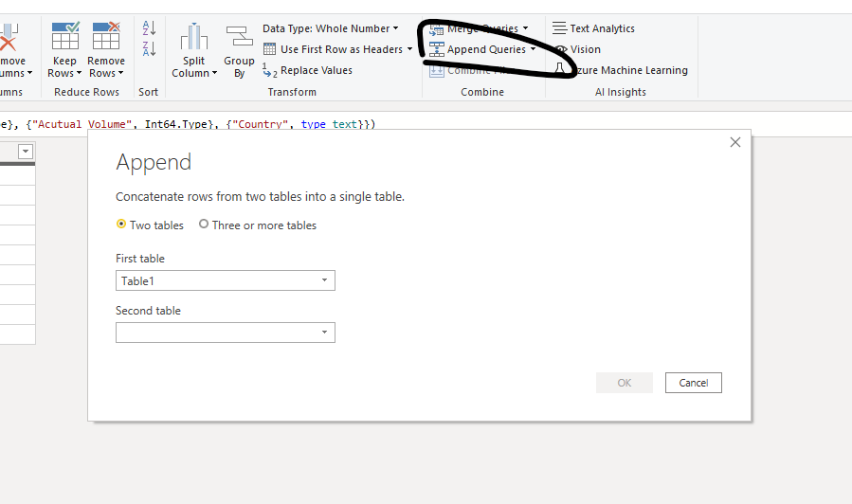Click the formula bar text
This screenshot has height=504, width=852.
188,124
